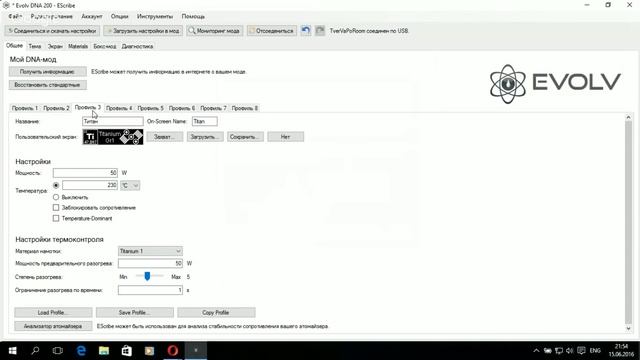Viewport: 640px width, 360px height.
Task: Click Восстановить стандартные button
Action: [47, 85]
